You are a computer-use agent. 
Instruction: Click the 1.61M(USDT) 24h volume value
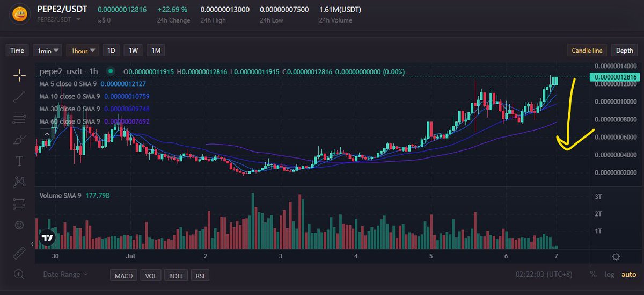tap(341, 10)
